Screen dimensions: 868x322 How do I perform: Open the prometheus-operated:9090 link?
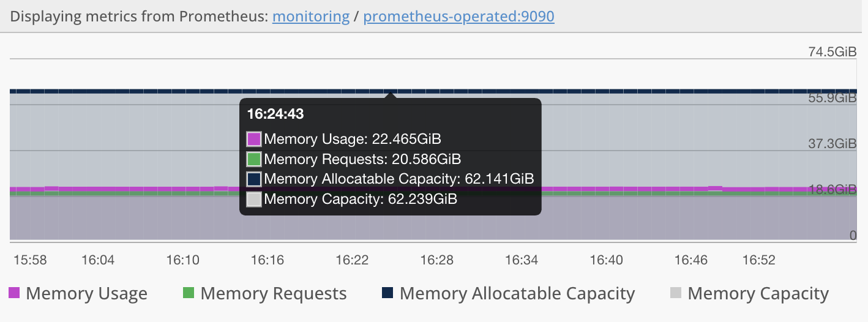(x=458, y=16)
